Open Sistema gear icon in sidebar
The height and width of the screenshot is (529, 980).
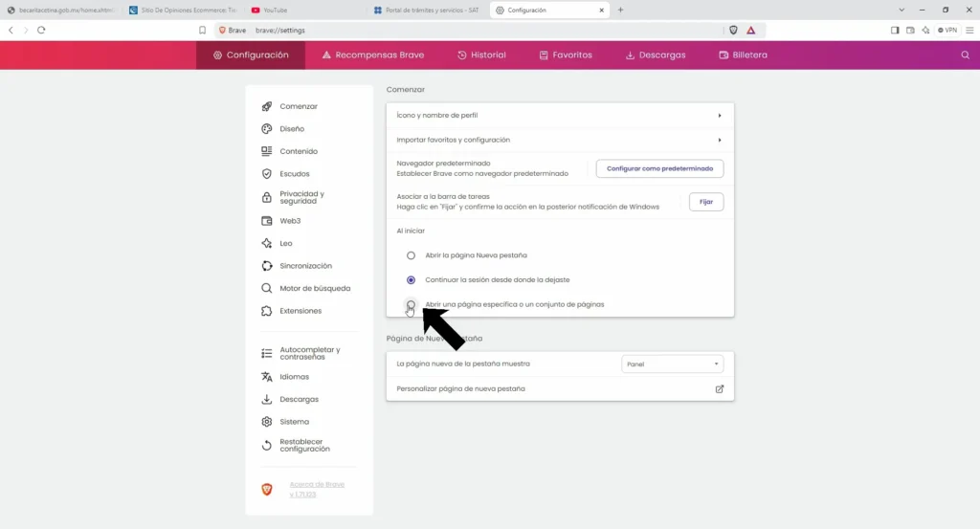click(267, 422)
